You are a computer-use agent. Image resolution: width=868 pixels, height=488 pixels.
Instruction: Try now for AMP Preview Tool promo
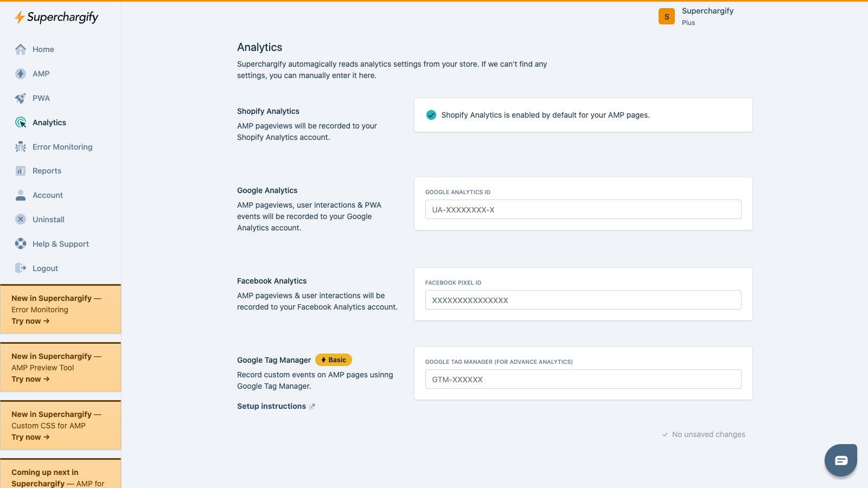coord(30,379)
